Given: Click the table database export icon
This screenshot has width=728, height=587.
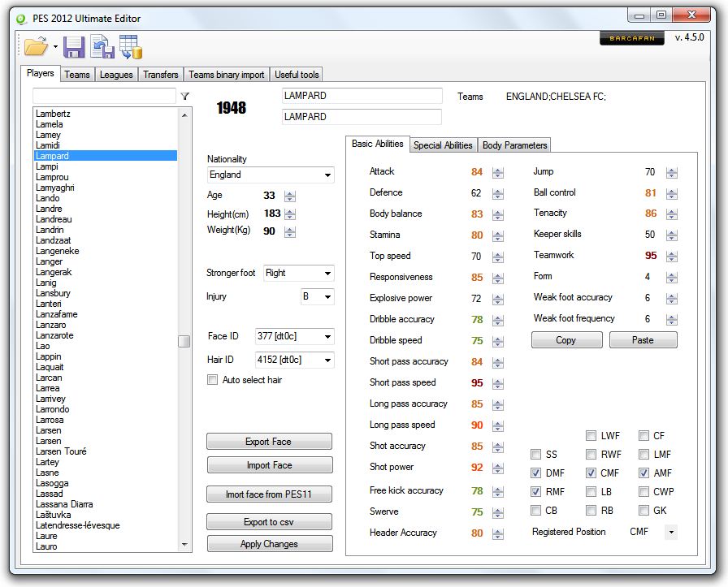Looking at the screenshot, I should (x=131, y=47).
